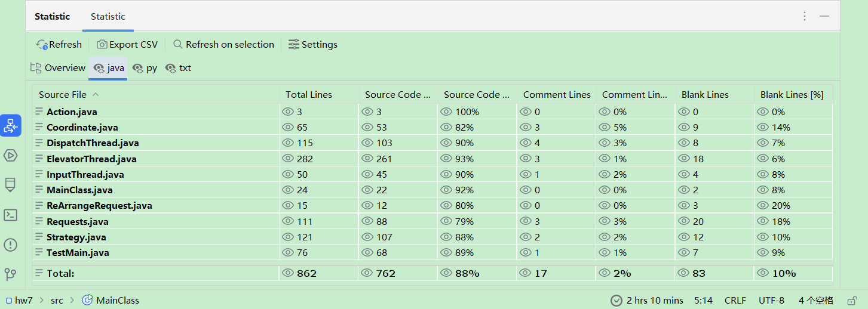Open the Git version control icon

10,274
